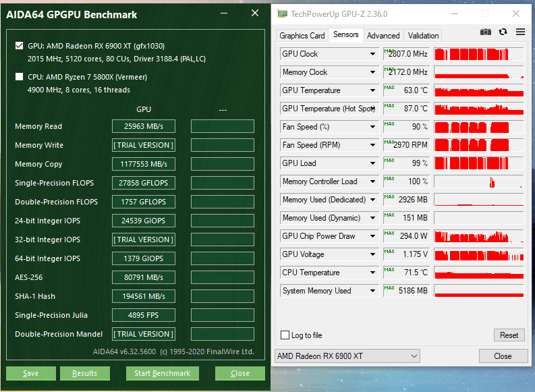Click the Memory Clock value 2172.0 MHz

407,72
